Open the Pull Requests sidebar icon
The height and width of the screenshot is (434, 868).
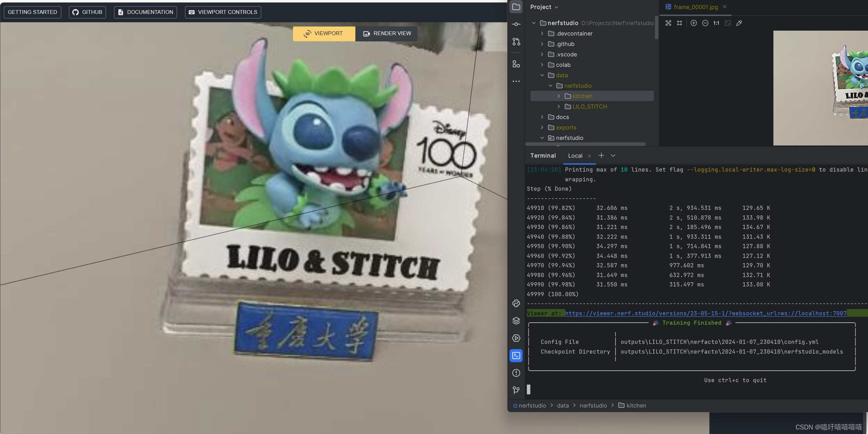(516, 41)
